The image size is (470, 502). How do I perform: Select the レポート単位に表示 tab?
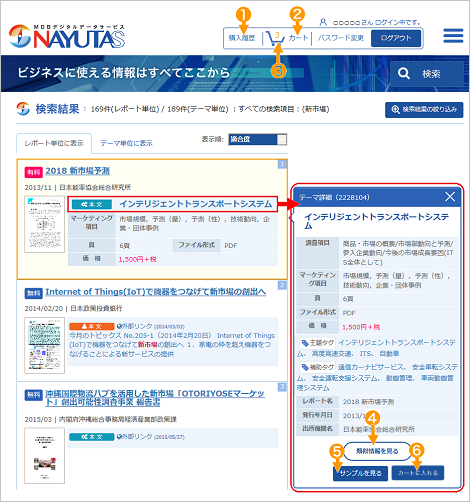click(x=54, y=143)
